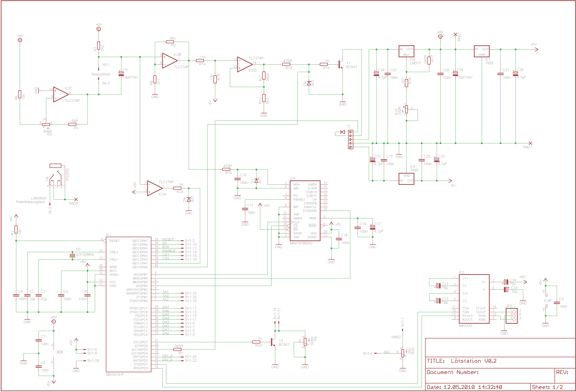Click the RESET net label at PA7
The image size is (576, 392).
click(168, 239)
